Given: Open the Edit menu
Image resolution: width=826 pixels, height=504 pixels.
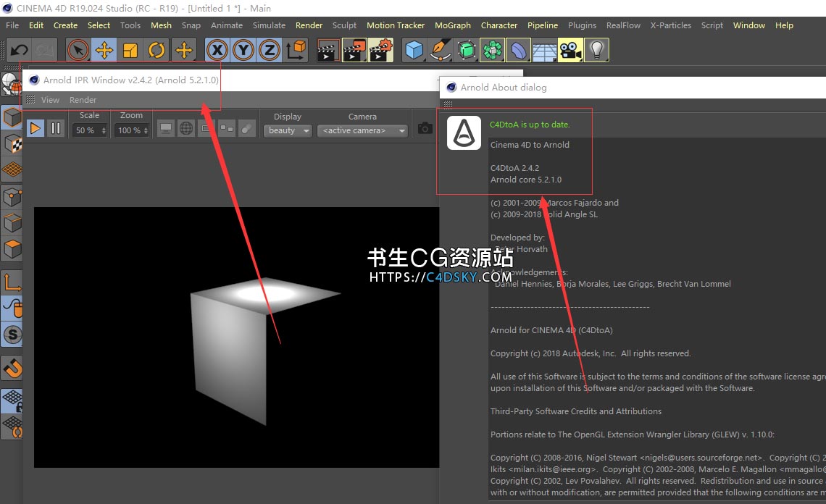Looking at the screenshot, I should point(36,25).
